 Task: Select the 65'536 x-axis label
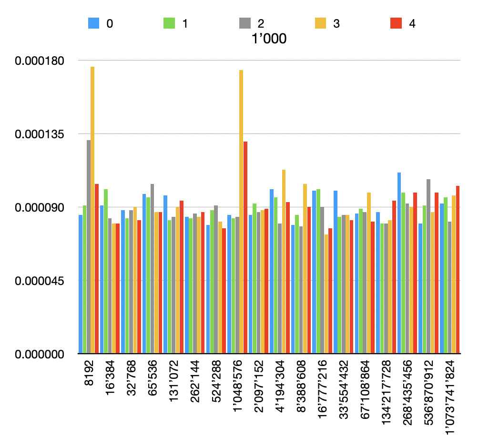tap(153, 378)
